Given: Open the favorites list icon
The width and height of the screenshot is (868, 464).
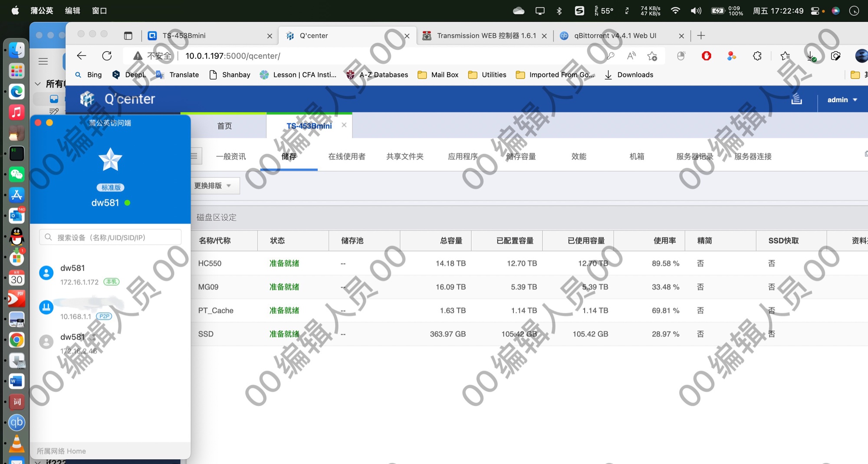Looking at the screenshot, I should pyautogui.click(x=785, y=56).
